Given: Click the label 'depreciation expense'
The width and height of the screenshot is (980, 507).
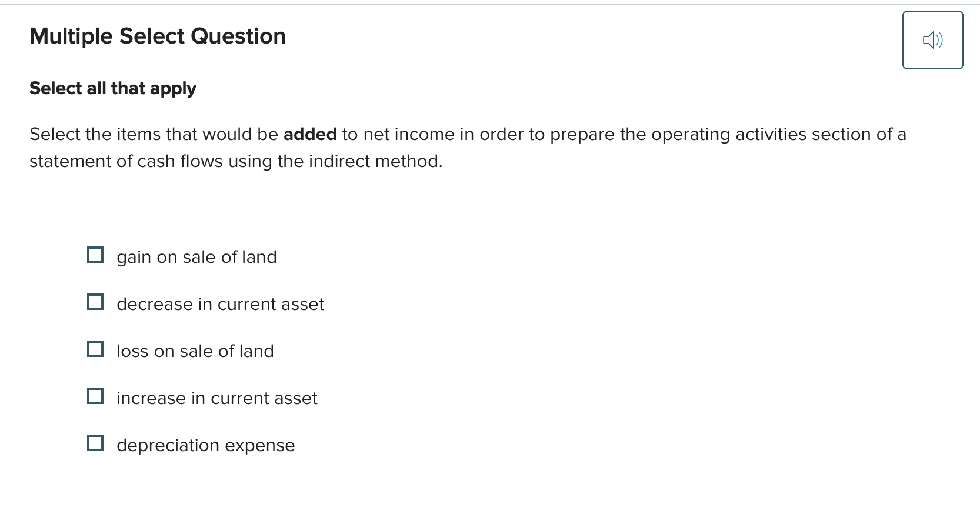Looking at the screenshot, I should [x=205, y=445].
